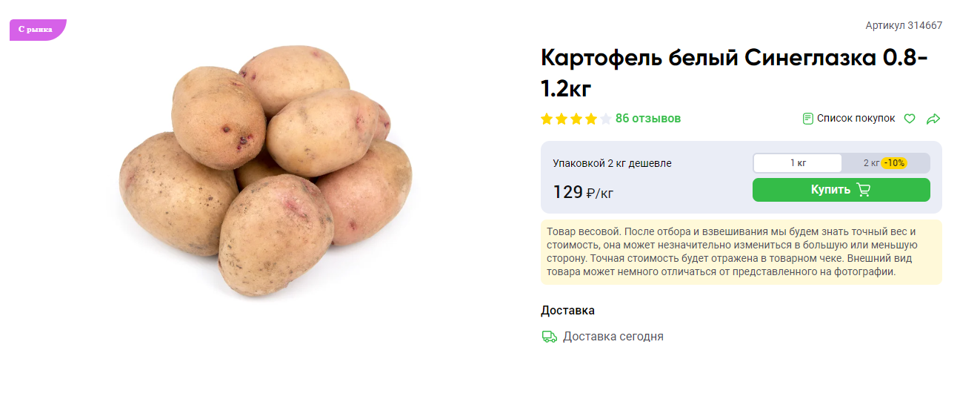Click the first rating star
Image resolution: width=980 pixels, height=399 pixels.
point(547,119)
